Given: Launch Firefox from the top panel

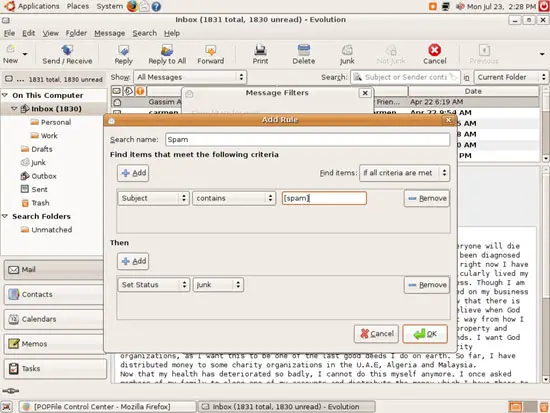Looking at the screenshot, I should (x=132, y=6).
